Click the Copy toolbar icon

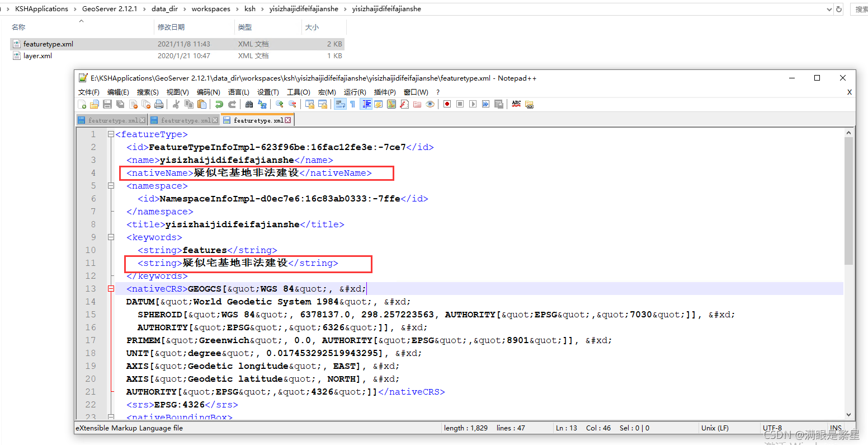189,104
